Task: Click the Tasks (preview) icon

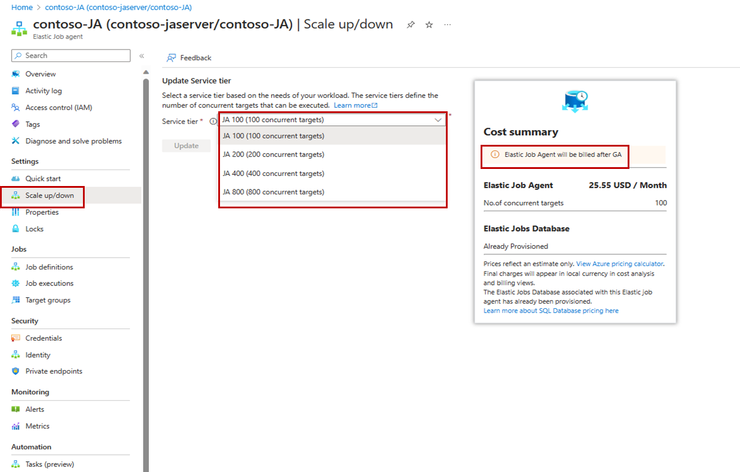Action: click(x=16, y=464)
